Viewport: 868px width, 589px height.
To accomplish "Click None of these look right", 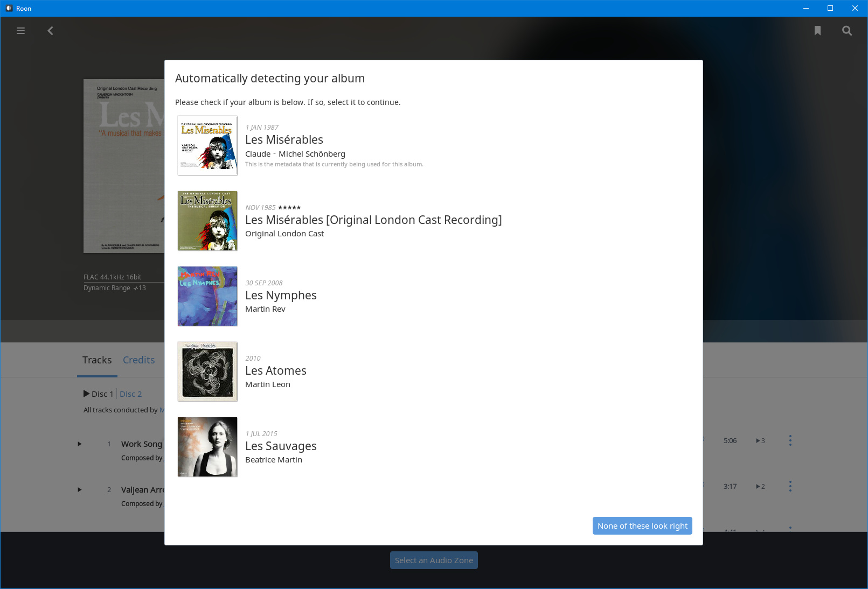I will click(x=642, y=526).
